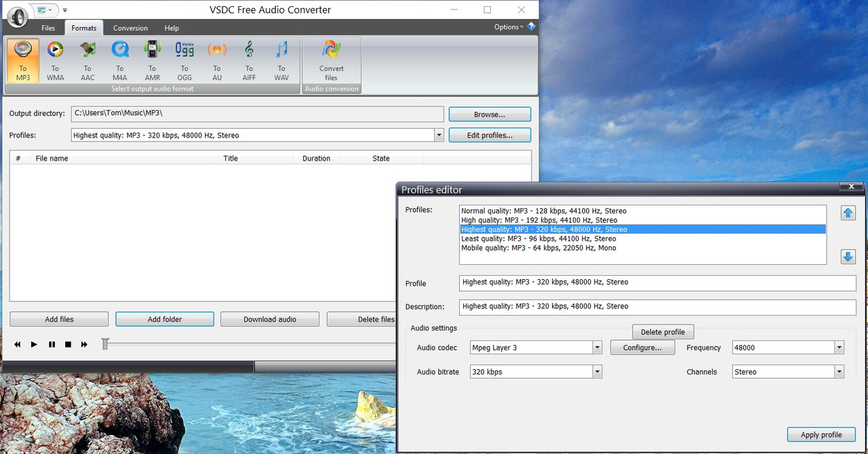
Task: Move selected profile up with the arrow
Action: (x=848, y=213)
